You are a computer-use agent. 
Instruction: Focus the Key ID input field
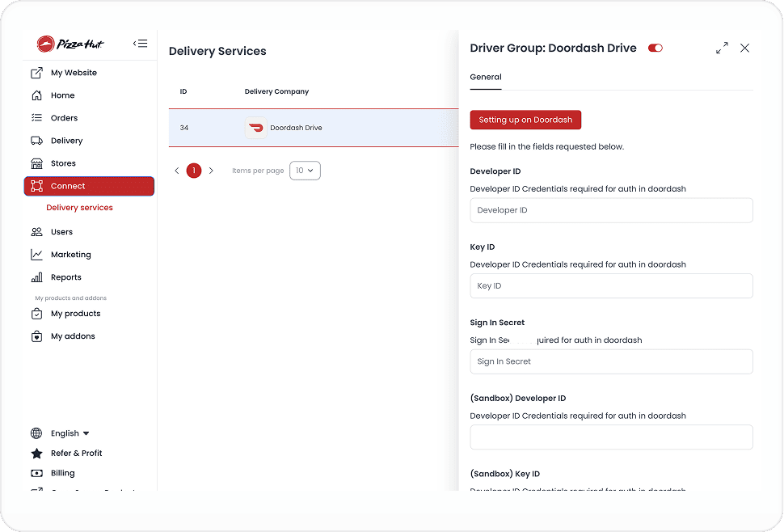tap(611, 286)
